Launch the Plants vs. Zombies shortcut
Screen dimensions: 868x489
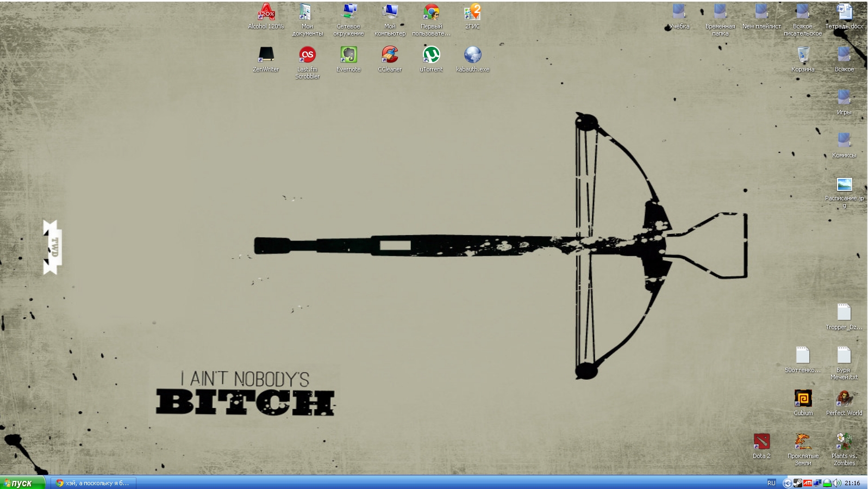pyautogui.click(x=844, y=449)
